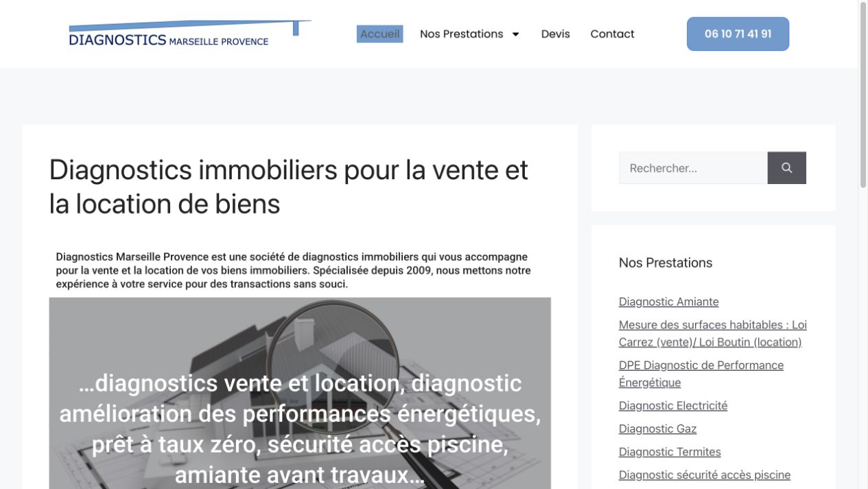Open the Contact page
868x489 pixels.
point(612,34)
